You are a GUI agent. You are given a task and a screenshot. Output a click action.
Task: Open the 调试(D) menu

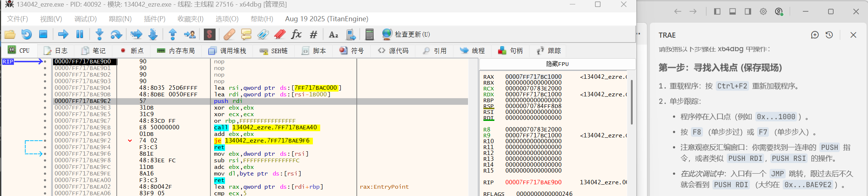click(85, 19)
